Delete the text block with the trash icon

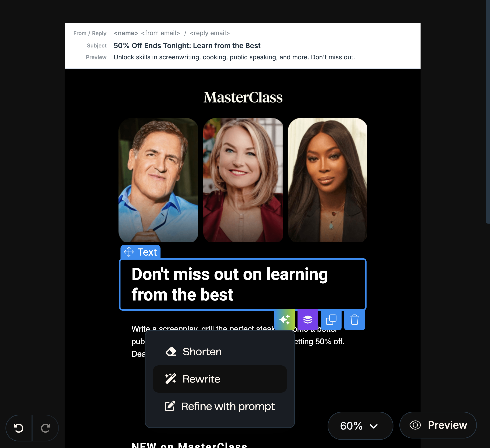click(354, 319)
